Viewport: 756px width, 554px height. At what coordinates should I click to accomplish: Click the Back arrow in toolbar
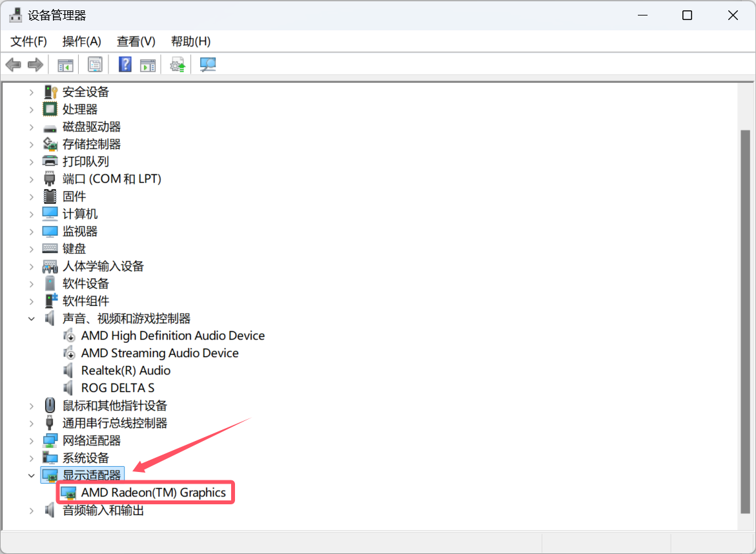tap(14, 65)
